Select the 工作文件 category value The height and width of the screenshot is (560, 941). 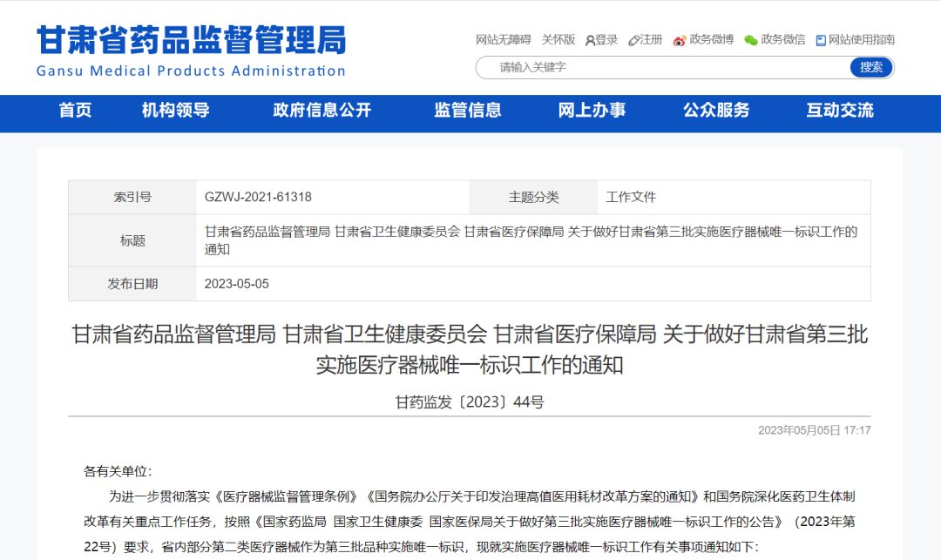click(631, 197)
